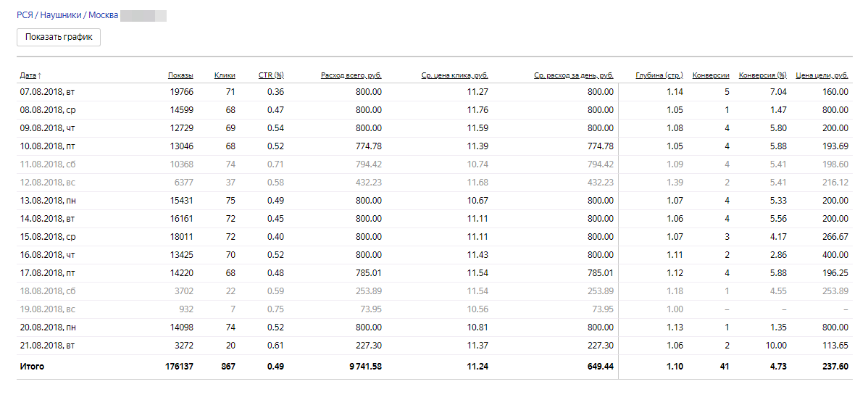Open the РСЯ breadcrumb link
868x405 pixels.
pyautogui.click(x=25, y=14)
